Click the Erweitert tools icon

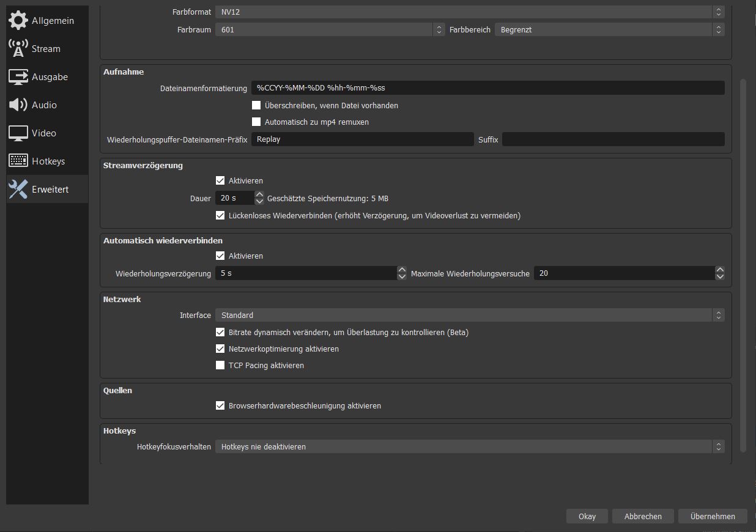tap(18, 189)
